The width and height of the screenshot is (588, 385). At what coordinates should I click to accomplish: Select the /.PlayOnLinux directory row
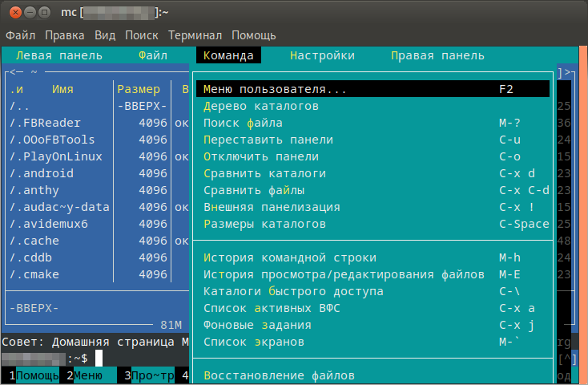54,156
